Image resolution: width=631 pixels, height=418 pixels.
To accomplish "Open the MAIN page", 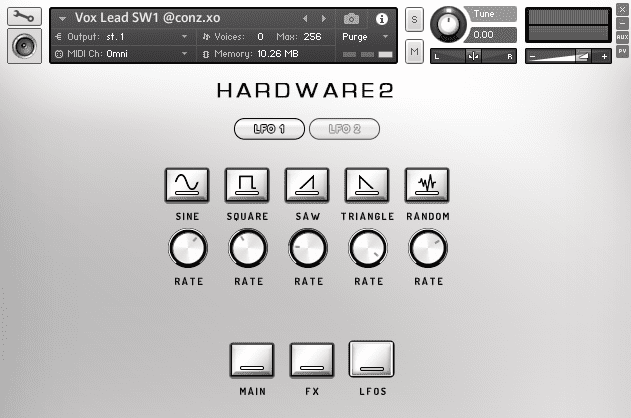I will [252, 360].
